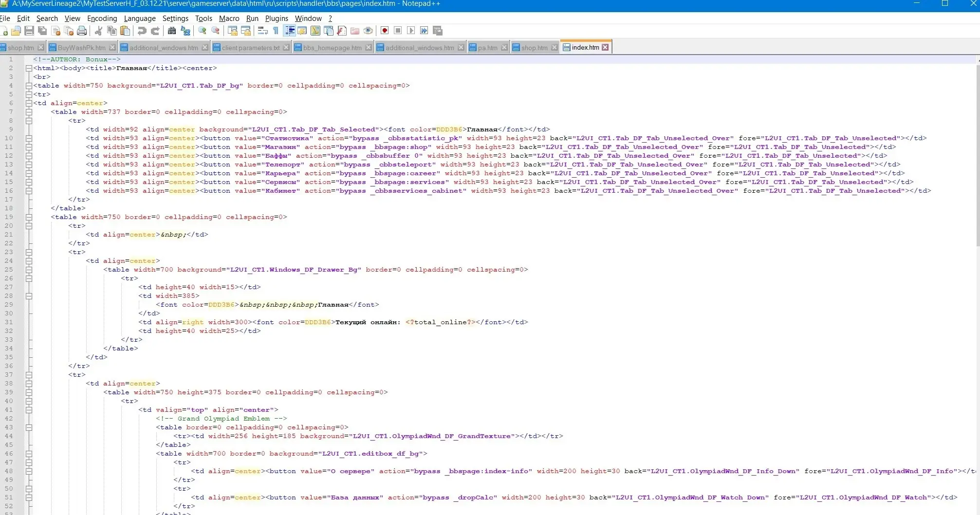Toggle file monitoring eye icon
The image size is (980, 515).
[x=368, y=31]
